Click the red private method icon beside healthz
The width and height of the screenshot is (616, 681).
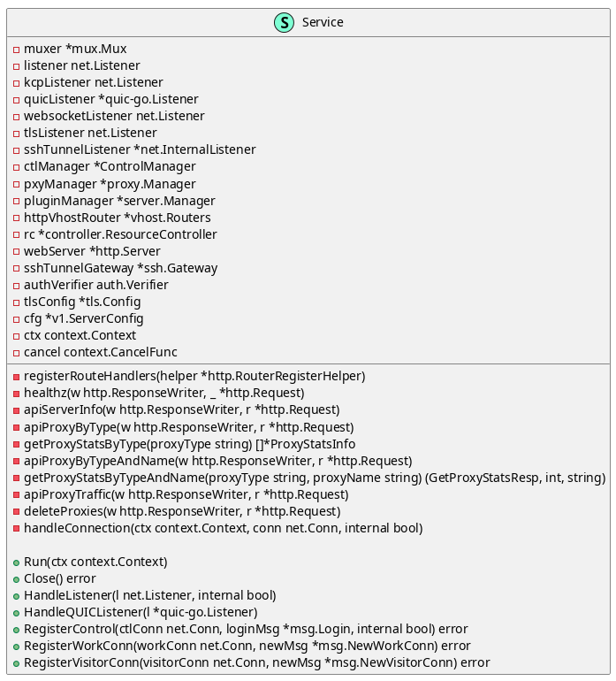[16, 394]
